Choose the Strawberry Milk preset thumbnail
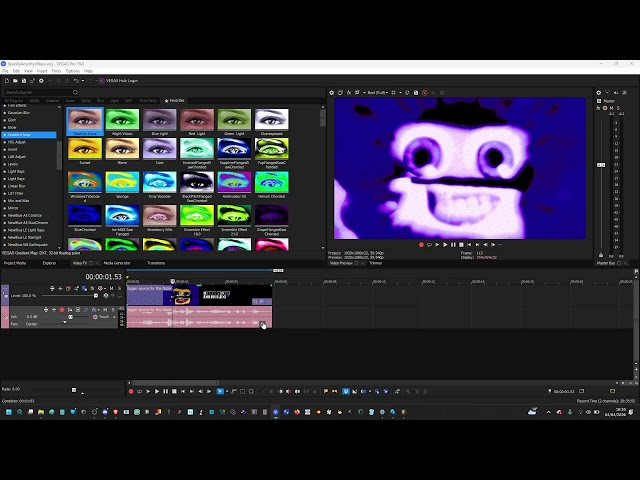 [159, 216]
